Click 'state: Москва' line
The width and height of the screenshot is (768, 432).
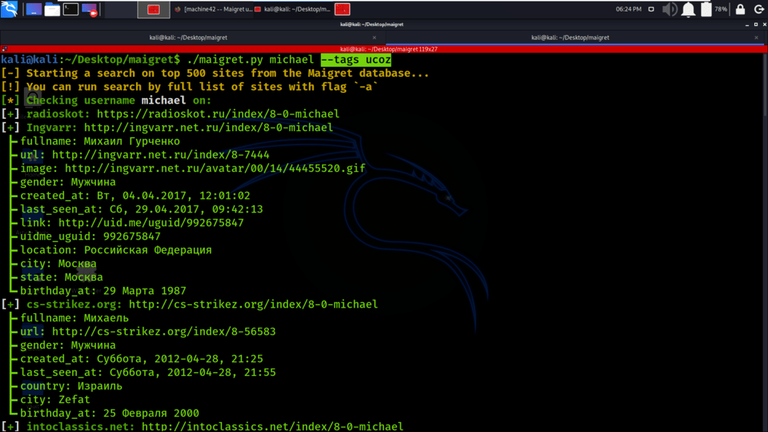point(62,277)
